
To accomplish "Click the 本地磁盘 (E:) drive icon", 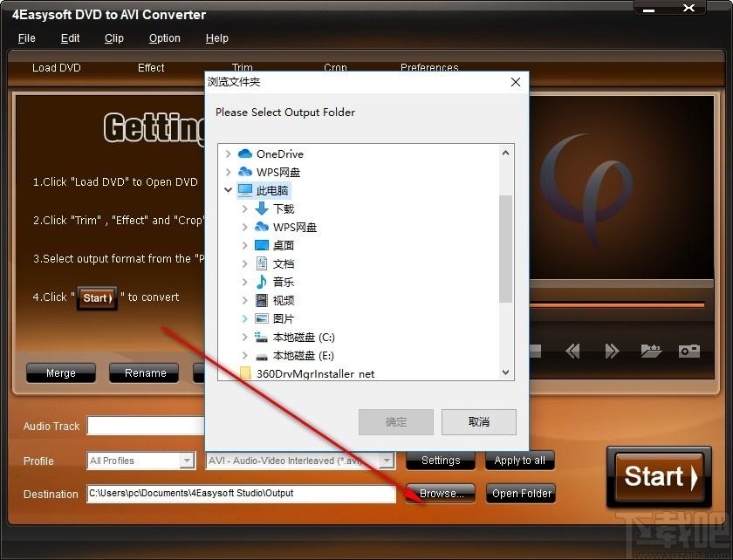I will (x=262, y=357).
